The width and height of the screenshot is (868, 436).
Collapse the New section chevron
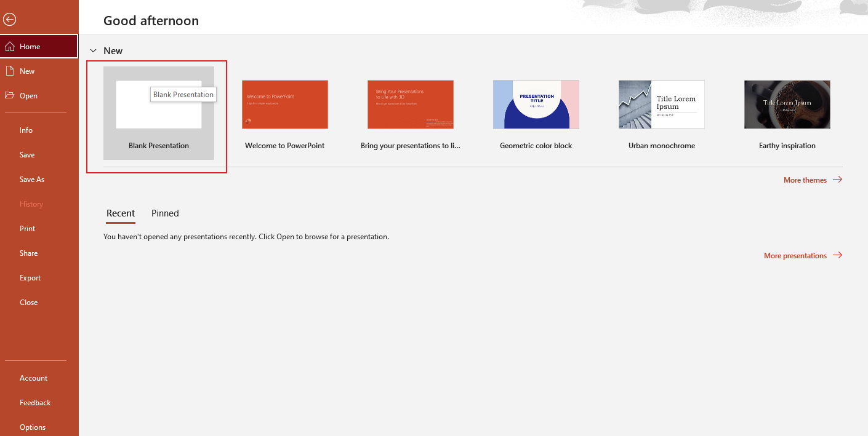point(94,51)
